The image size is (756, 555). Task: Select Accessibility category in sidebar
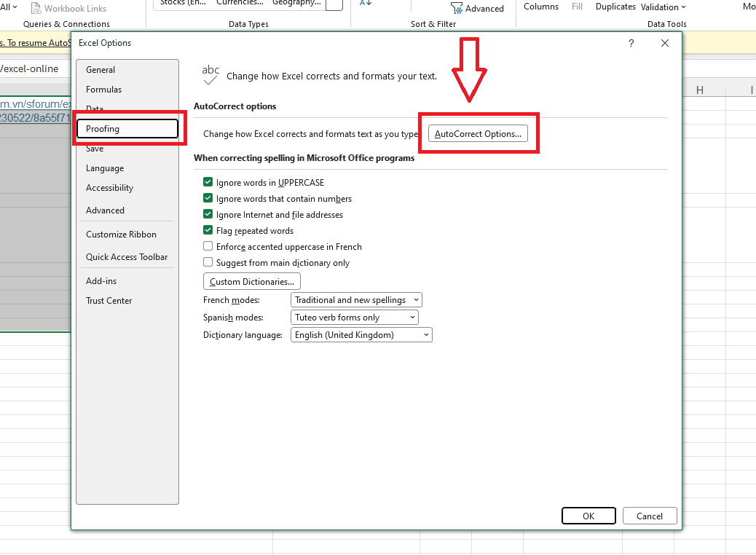tap(127, 188)
